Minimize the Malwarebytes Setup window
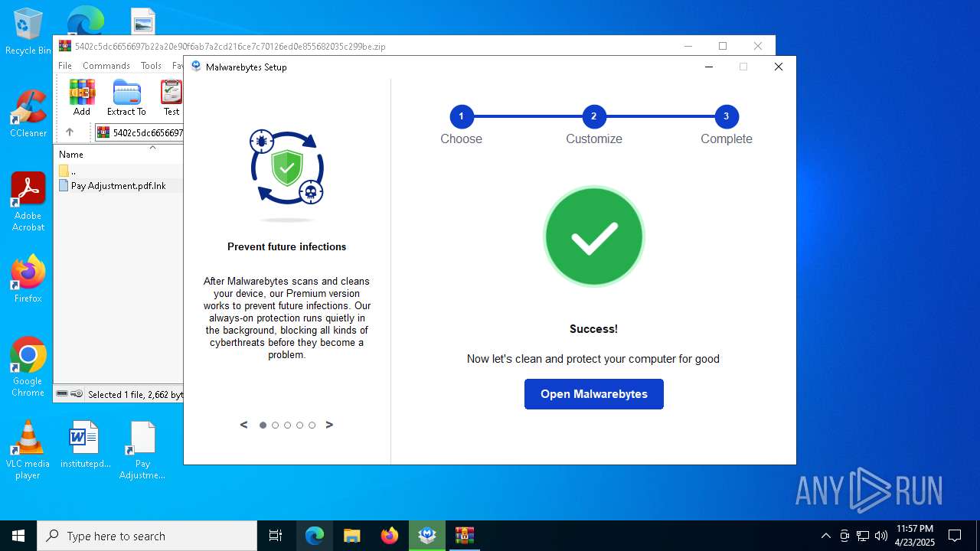The height and width of the screenshot is (551, 980). (709, 67)
